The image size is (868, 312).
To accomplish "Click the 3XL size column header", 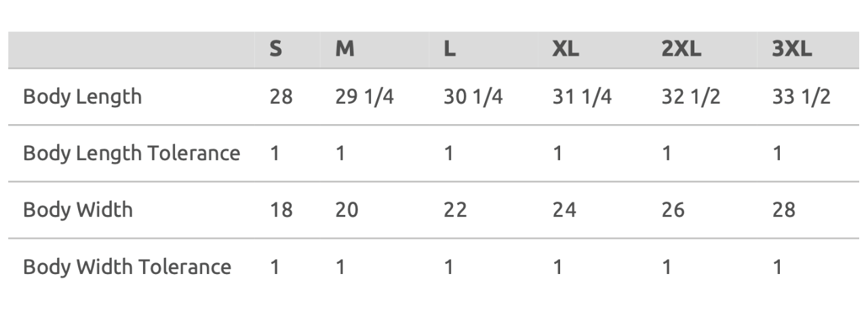I will click(791, 50).
